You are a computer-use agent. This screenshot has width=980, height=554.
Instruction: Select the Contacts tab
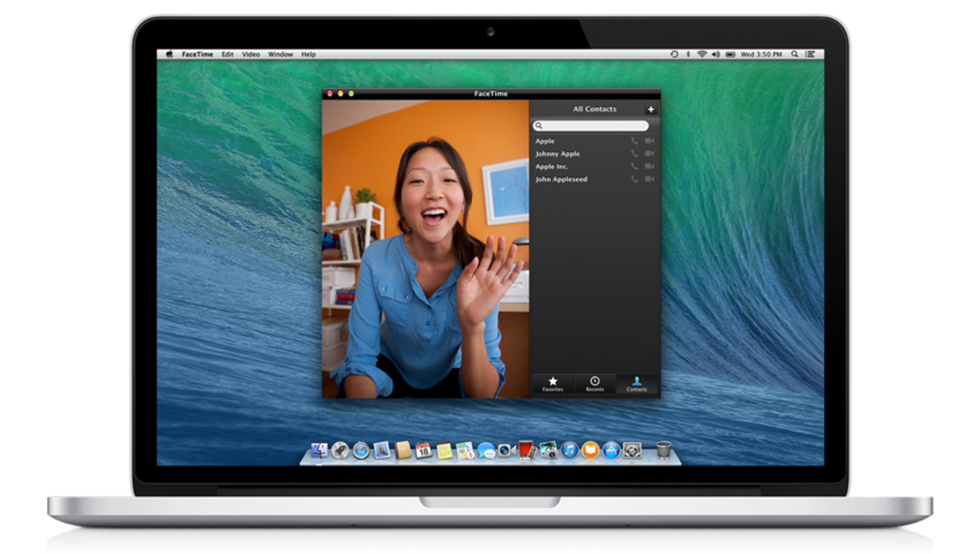click(636, 384)
